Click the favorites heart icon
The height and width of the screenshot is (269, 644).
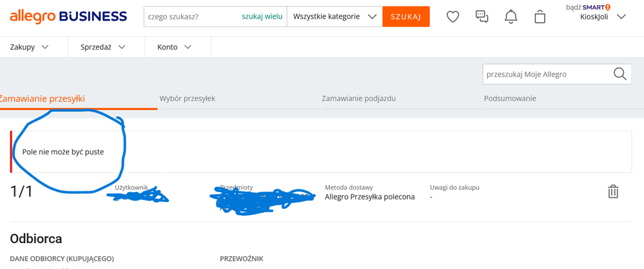[x=453, y=17]
